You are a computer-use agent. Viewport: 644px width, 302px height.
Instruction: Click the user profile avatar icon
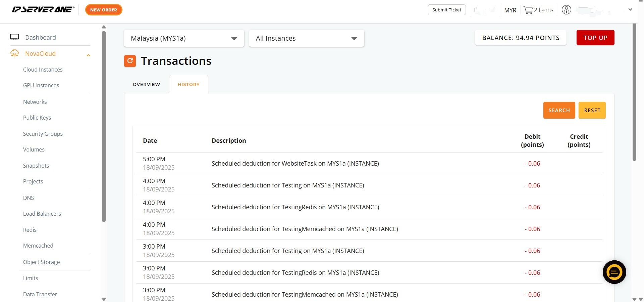tap(566, 10)
